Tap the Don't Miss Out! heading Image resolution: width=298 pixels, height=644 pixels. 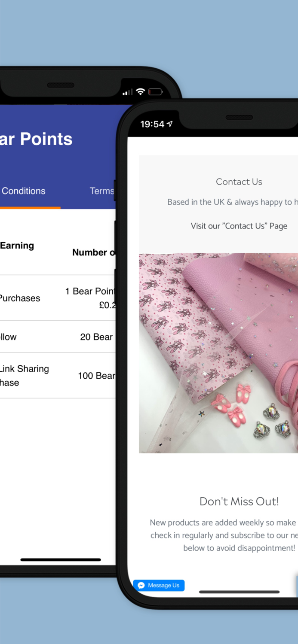tap(239, 501)
